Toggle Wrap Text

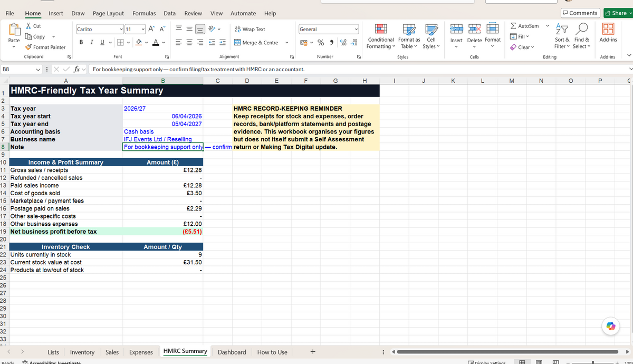click(250, 30)
